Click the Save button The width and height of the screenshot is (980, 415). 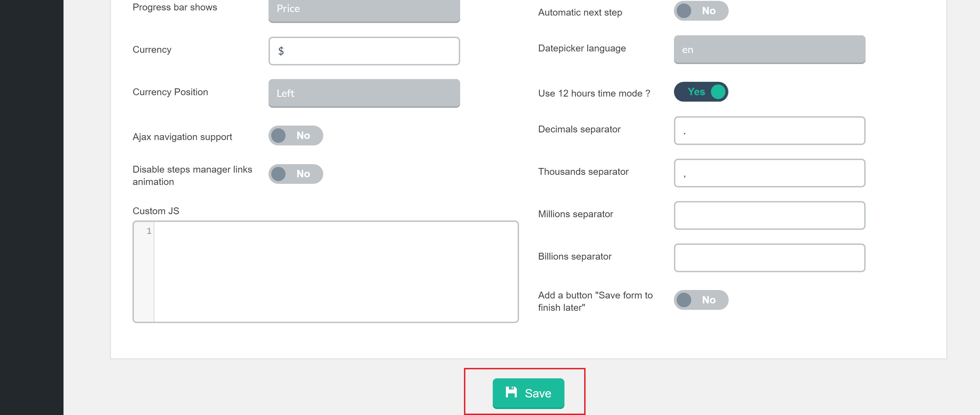coord(528,393)
